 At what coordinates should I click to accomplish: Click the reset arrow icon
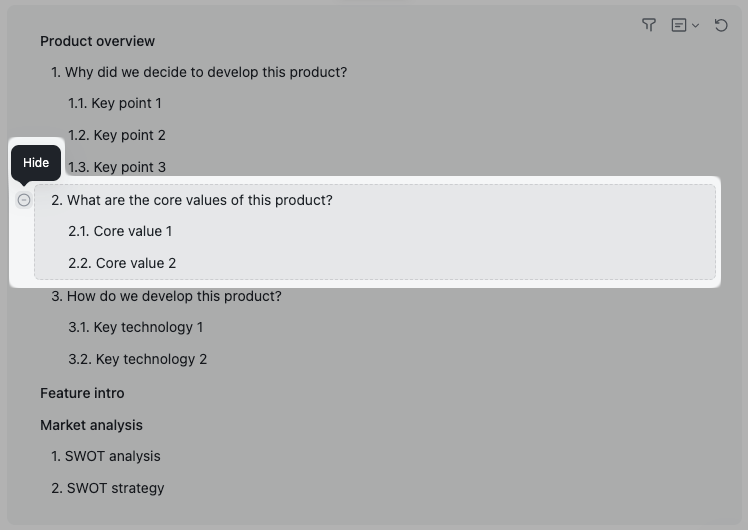pyautogui.click(x=721, y=25)
